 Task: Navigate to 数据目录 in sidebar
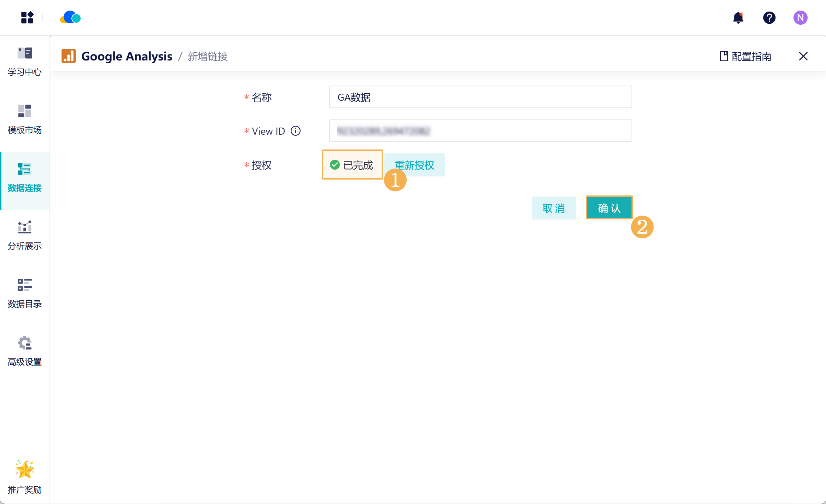25,294
